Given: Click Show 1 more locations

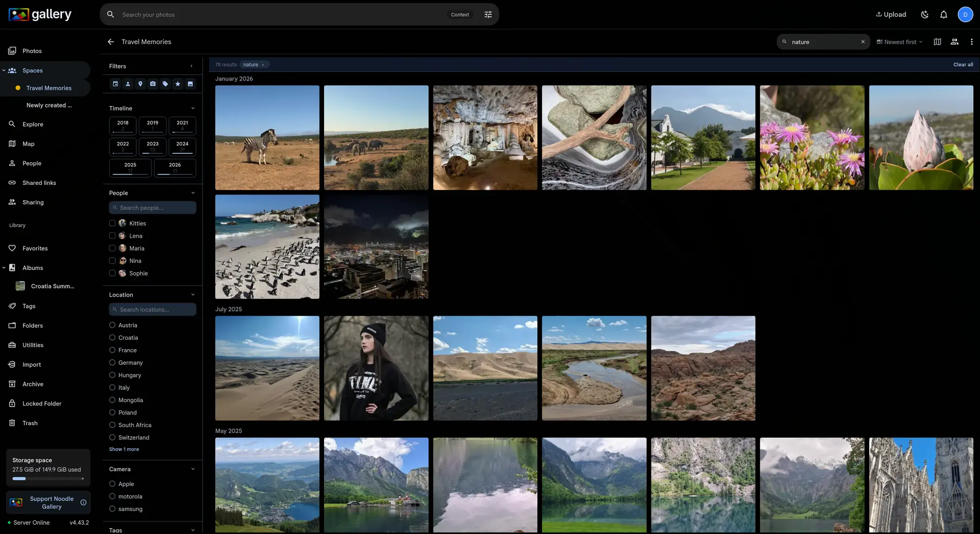Looking at the screenshot, I should coord(124,449).
